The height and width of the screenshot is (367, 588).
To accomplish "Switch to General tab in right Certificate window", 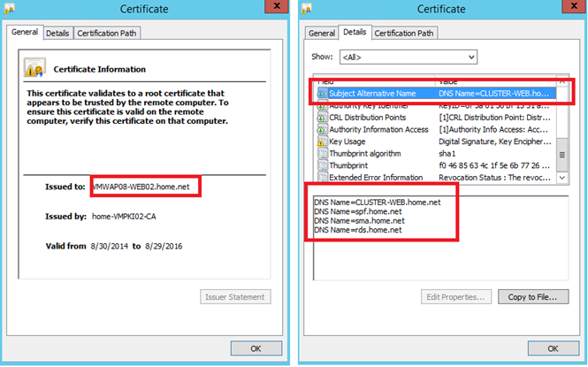I will click(321, 34).
